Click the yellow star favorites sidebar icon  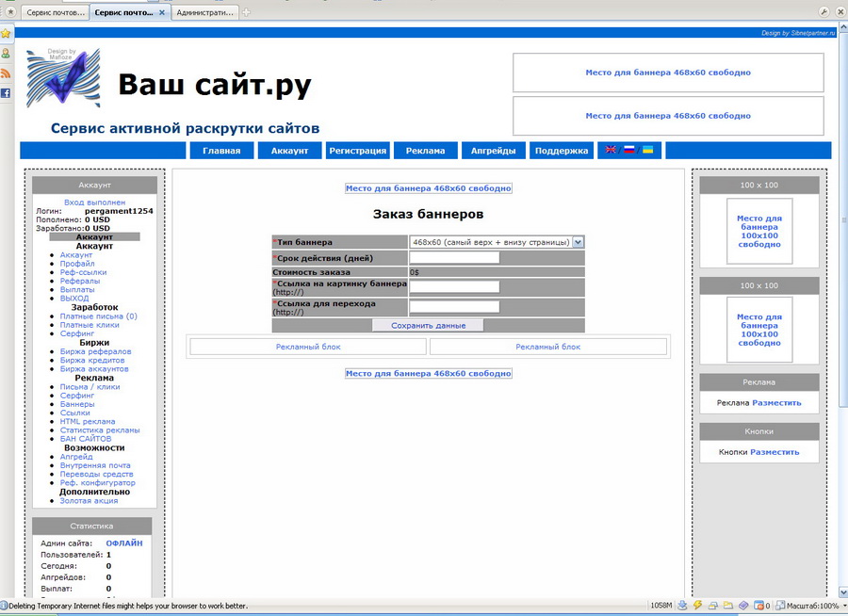tap(6, 33)
